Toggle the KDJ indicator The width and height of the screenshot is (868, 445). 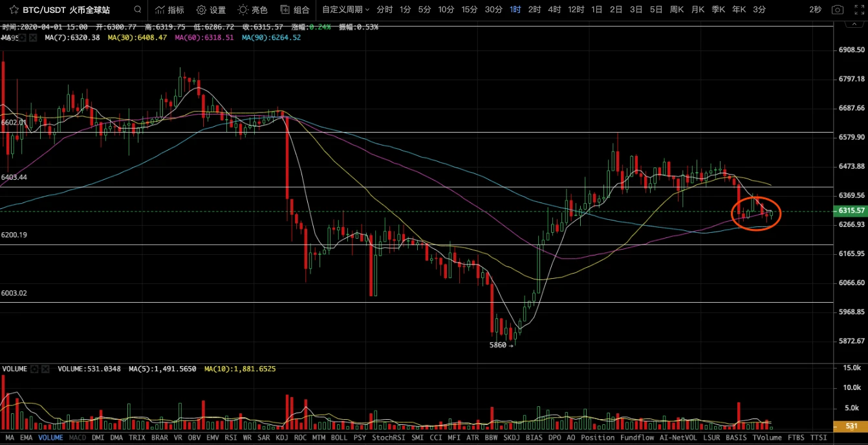282,438
